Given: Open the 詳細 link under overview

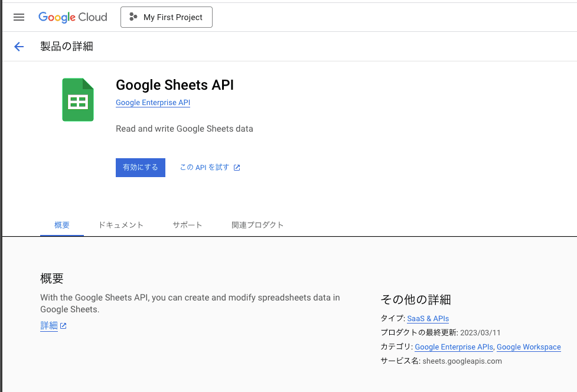Looking at the screenshot, I should [x=49, y=326].
